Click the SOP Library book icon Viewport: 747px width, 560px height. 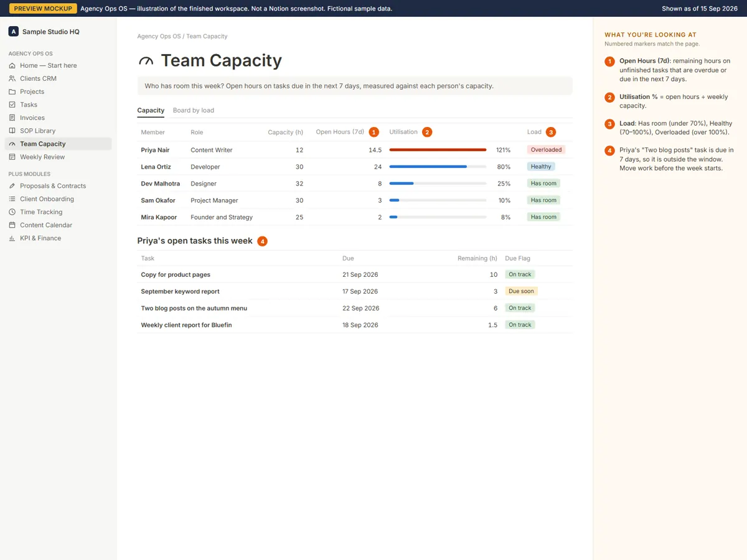12,131
